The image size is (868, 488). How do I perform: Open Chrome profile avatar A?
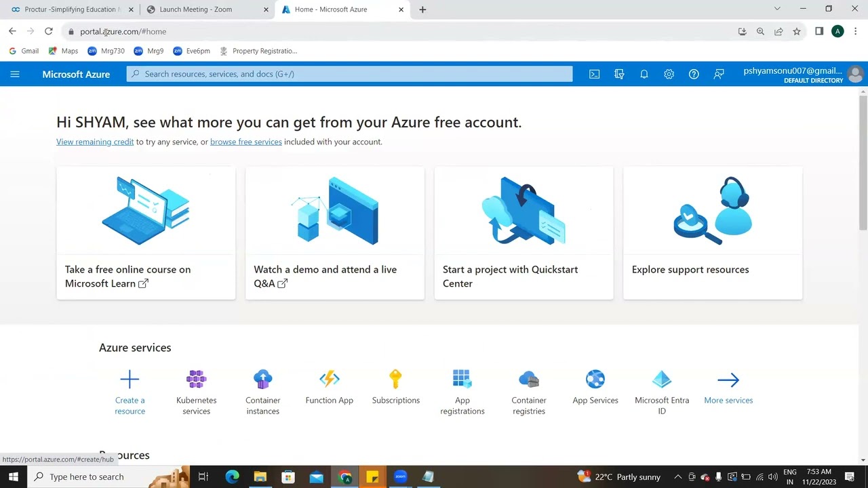(x=837, y=31)
